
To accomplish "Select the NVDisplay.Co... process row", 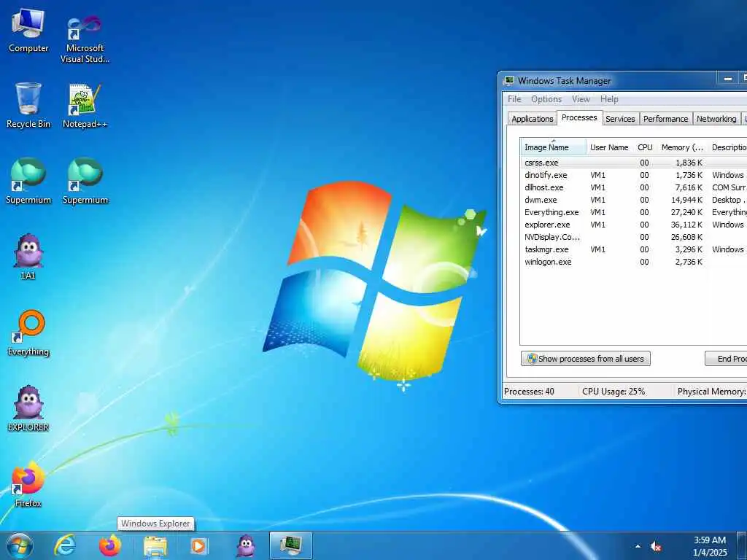I will (x=634, y=237).
